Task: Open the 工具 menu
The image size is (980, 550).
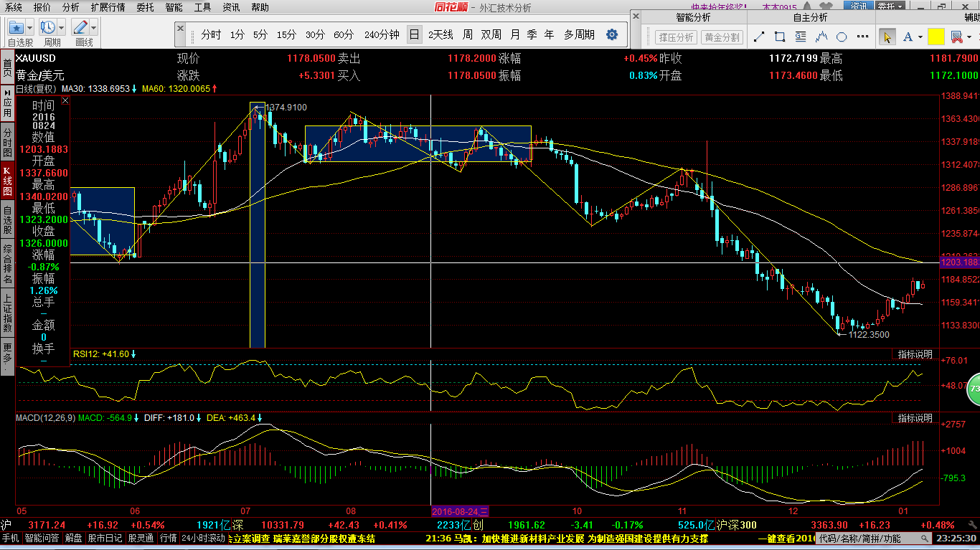Action: [203, 7]
